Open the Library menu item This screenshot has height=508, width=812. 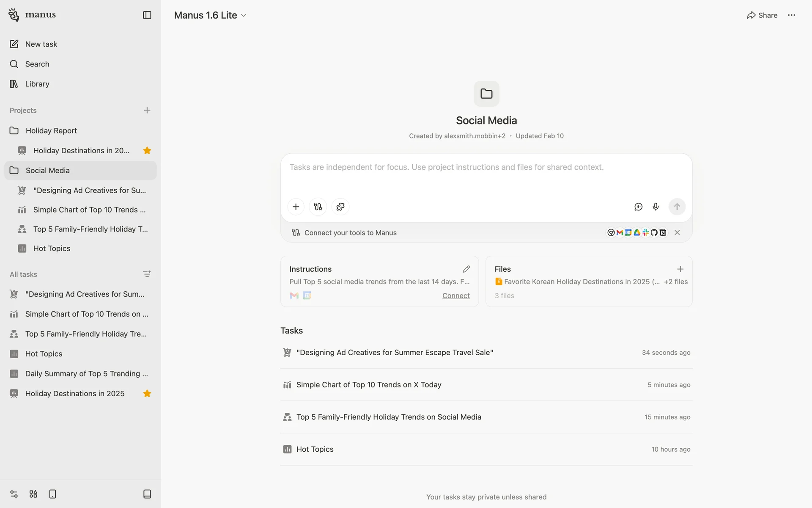coord(37,84)
